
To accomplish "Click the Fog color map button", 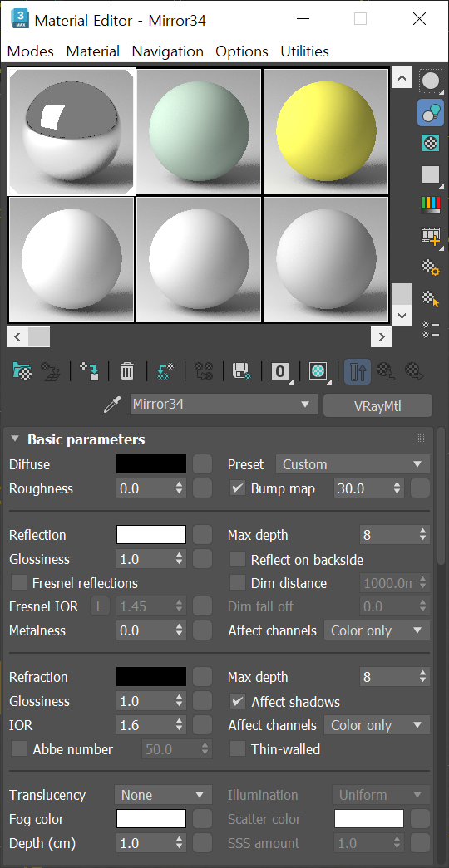I will tap(202, 819).
